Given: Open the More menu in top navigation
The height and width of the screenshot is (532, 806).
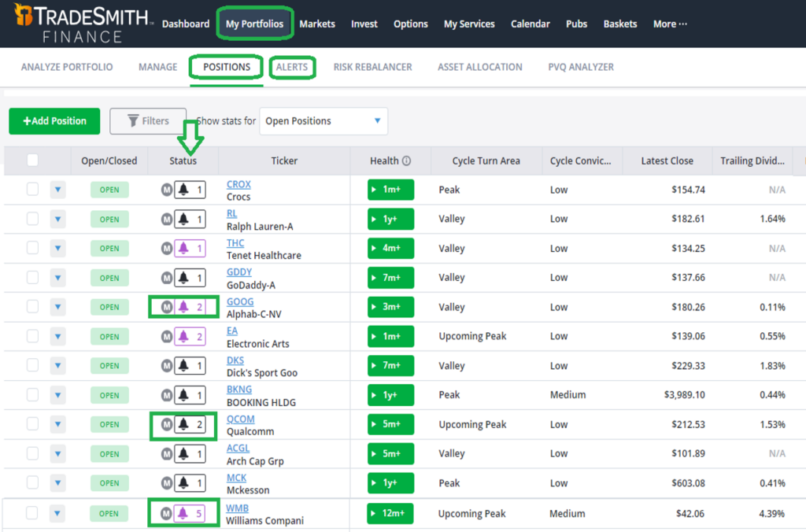Looking at the screenshot, I should pyautogui.click(x=670, y=24).
